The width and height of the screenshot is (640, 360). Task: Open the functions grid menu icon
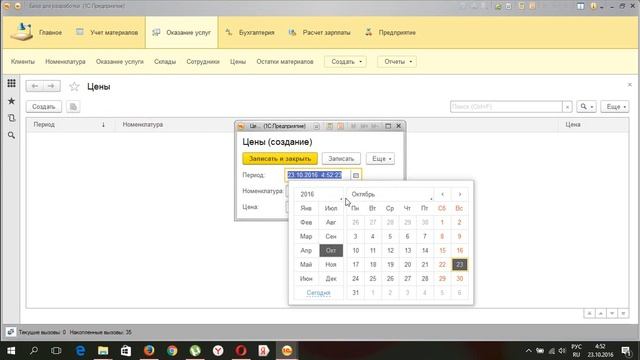click(x=11, y=83)
